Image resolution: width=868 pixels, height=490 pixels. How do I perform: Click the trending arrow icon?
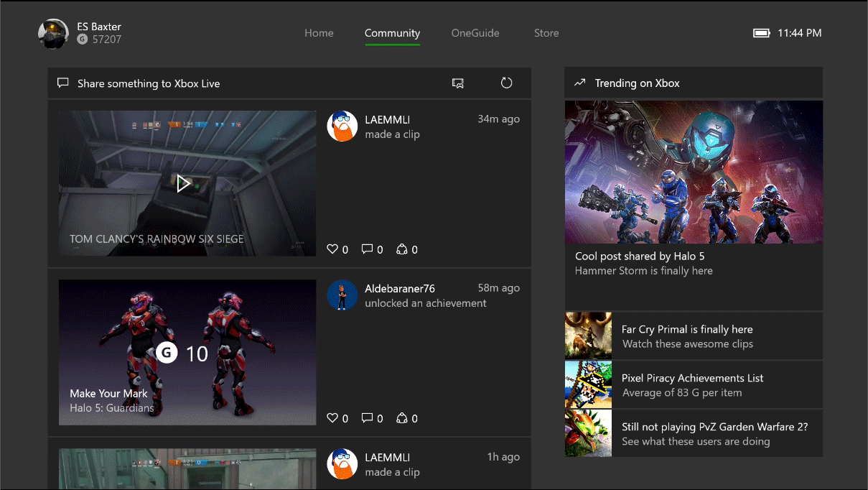580,83
